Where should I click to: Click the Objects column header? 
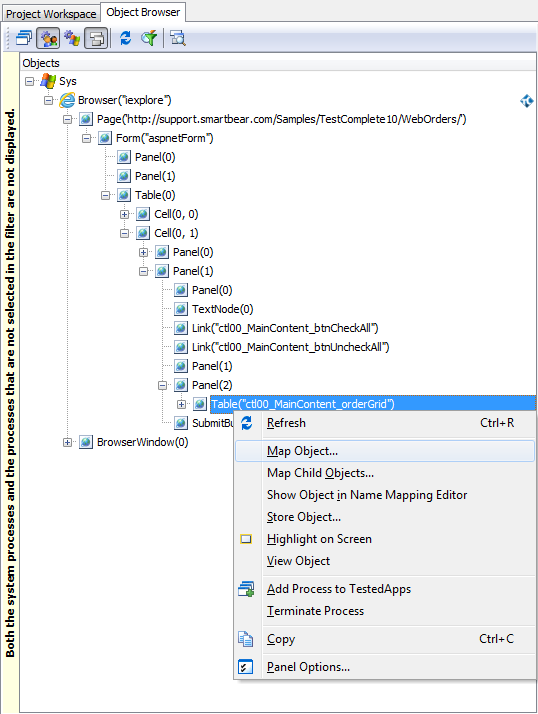278,63
